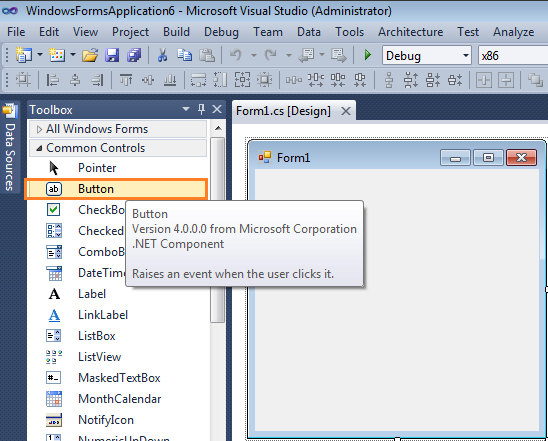
Task: Select the Button control in Toolbox
Action: click(x=116, y=189)
